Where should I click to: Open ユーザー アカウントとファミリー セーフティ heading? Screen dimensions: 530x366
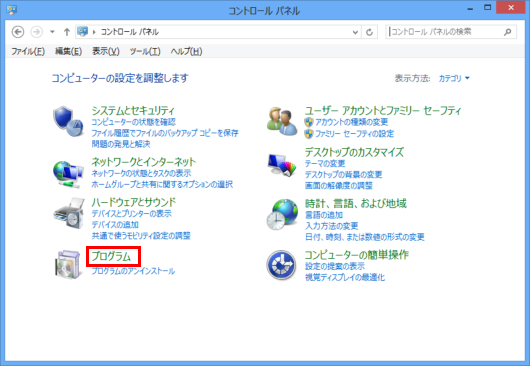pos(383,111)
